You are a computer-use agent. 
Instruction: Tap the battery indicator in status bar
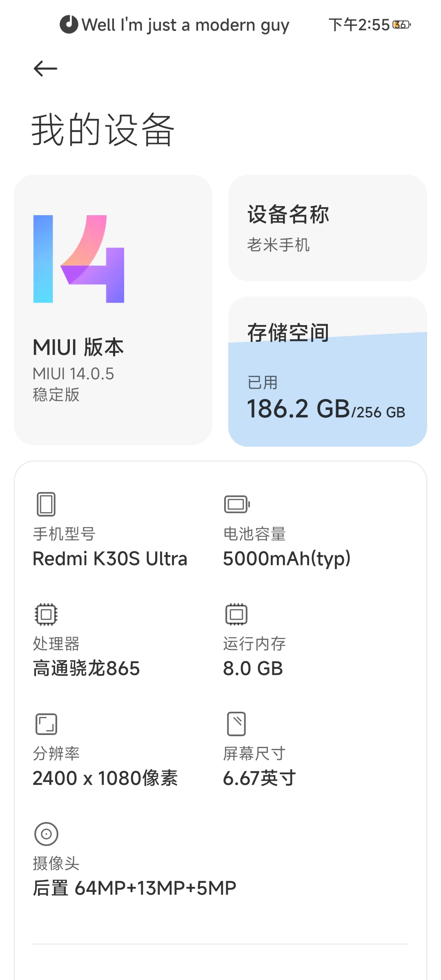(402, 25)
